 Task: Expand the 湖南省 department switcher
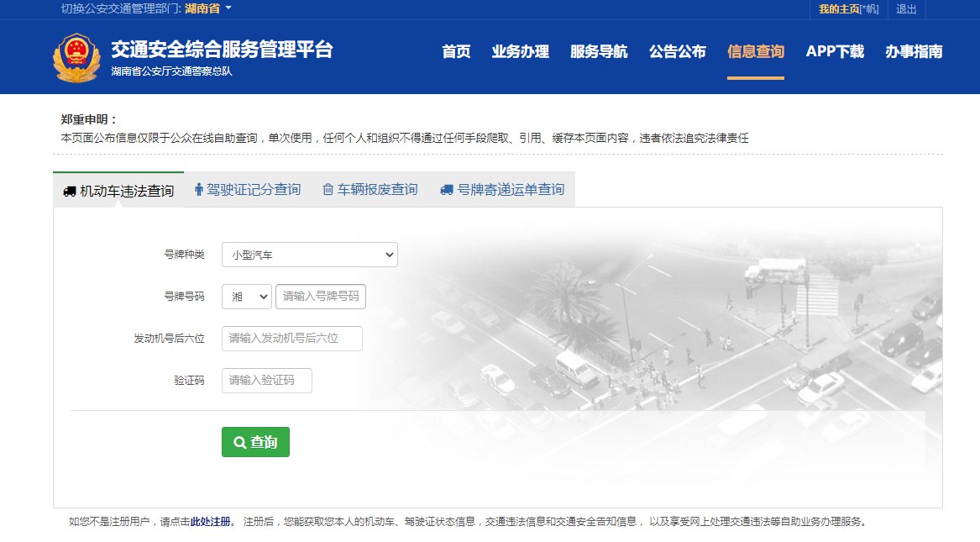[x=207, y=8]
